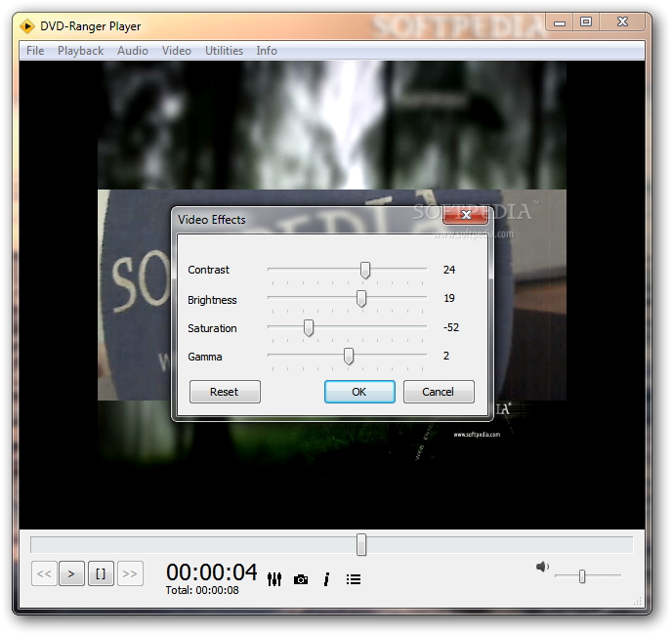
Task: Click the Gamma slider handle
Action: [x=349, y=356]
